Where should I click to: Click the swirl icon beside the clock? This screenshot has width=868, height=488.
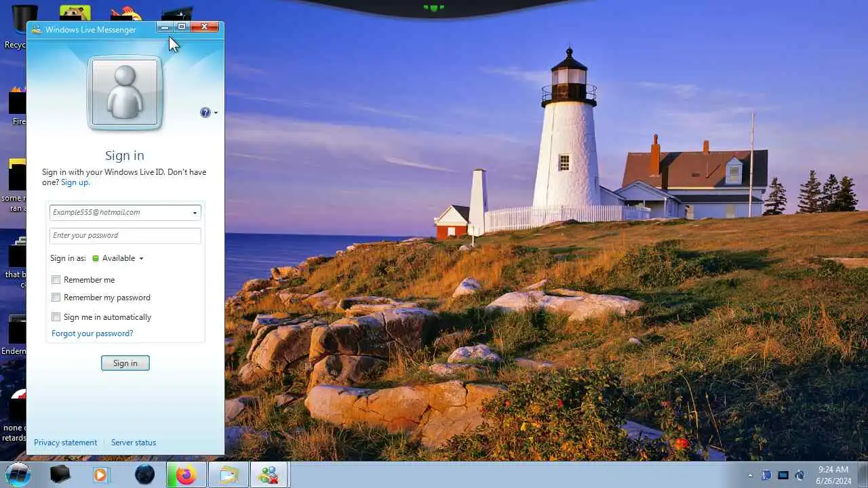point(800,475)
